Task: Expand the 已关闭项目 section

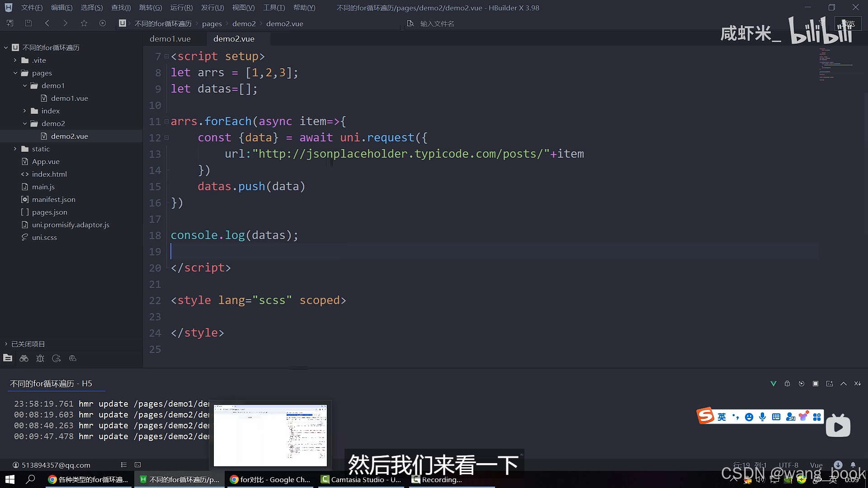Action: pyautogui.click(x=6, y=344)
